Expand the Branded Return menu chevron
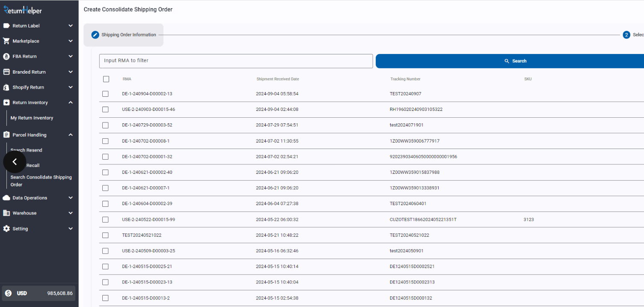Screen dimensions: 644x307 point(71,72)
